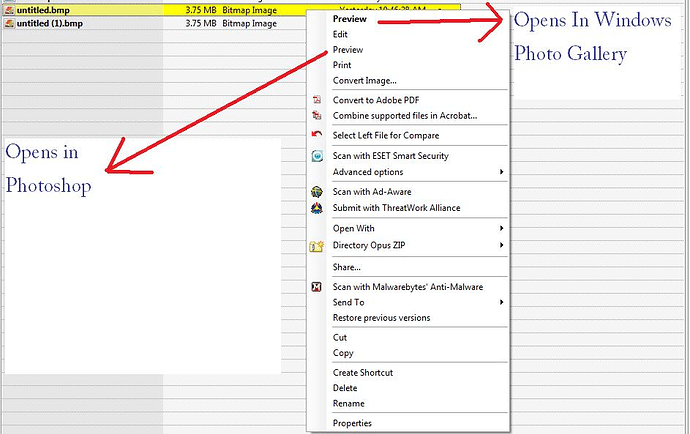690x434 pixels.
Task: Expand the Advanced options submenu arrow
Action: [x=501, y=172]
